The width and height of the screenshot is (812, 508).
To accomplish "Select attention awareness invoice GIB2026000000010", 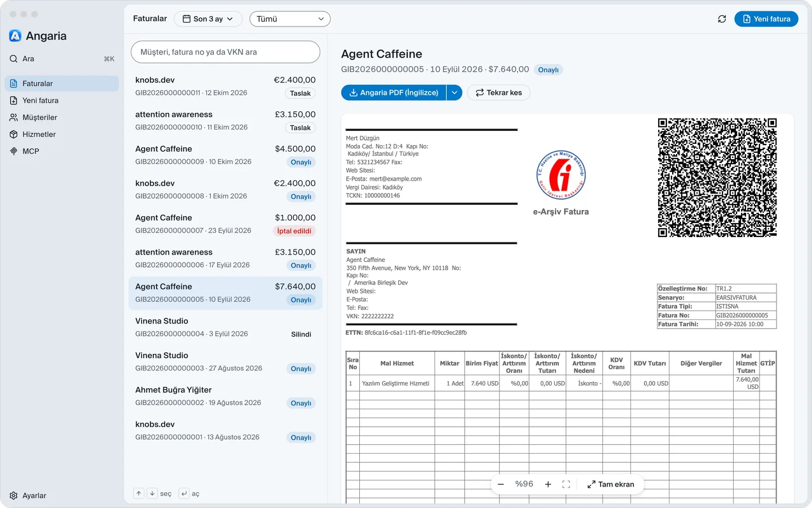I will (226, 121).
